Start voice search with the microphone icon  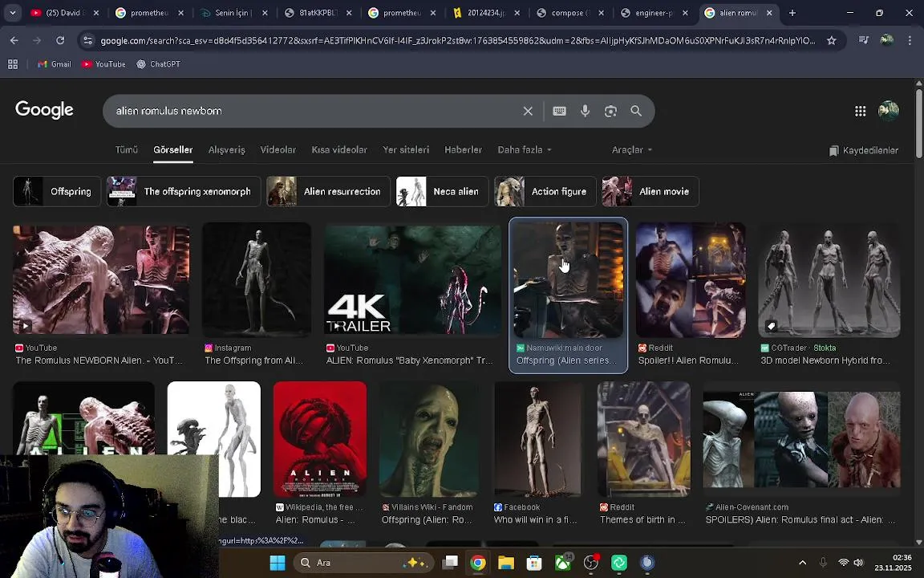585,111
